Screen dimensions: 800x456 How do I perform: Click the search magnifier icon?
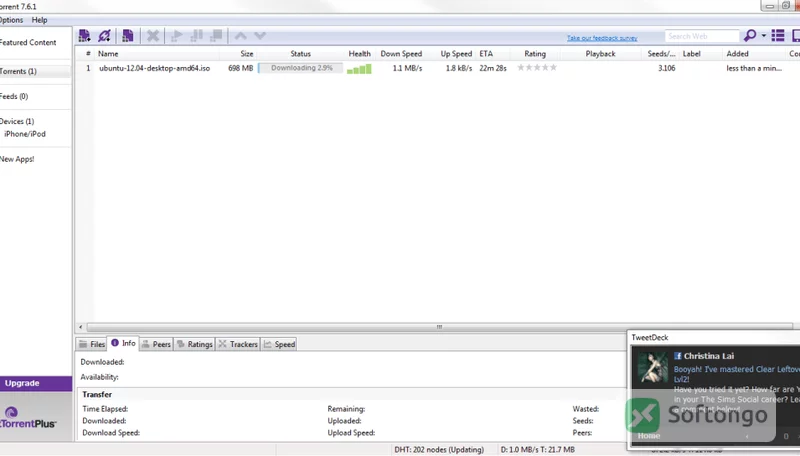point(750,36)
